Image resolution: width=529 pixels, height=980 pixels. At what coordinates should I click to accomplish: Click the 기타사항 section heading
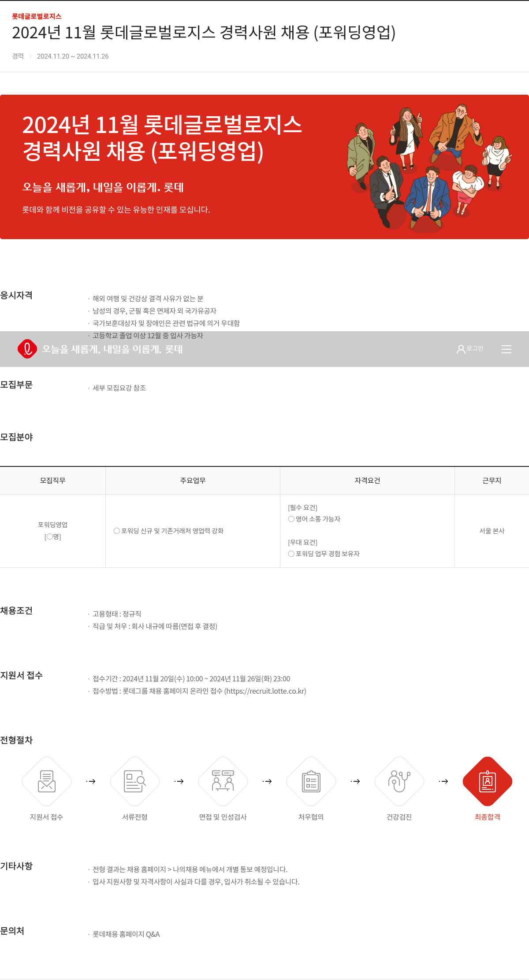[x=16, y=866]
